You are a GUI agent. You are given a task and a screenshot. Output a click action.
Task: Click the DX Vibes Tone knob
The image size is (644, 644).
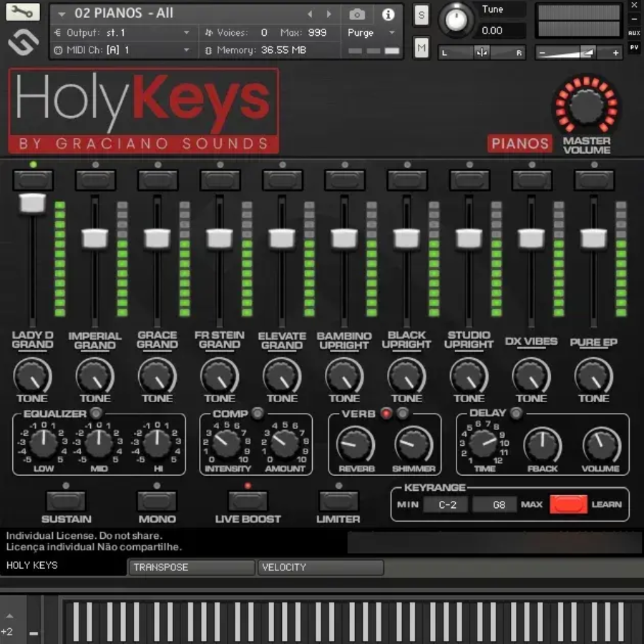click(x=532, y=376)
